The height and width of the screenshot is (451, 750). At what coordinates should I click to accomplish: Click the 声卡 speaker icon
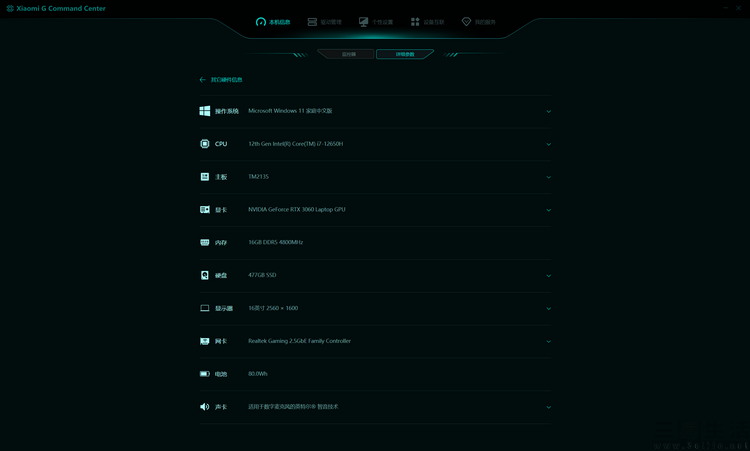click(x=205, y=407)
